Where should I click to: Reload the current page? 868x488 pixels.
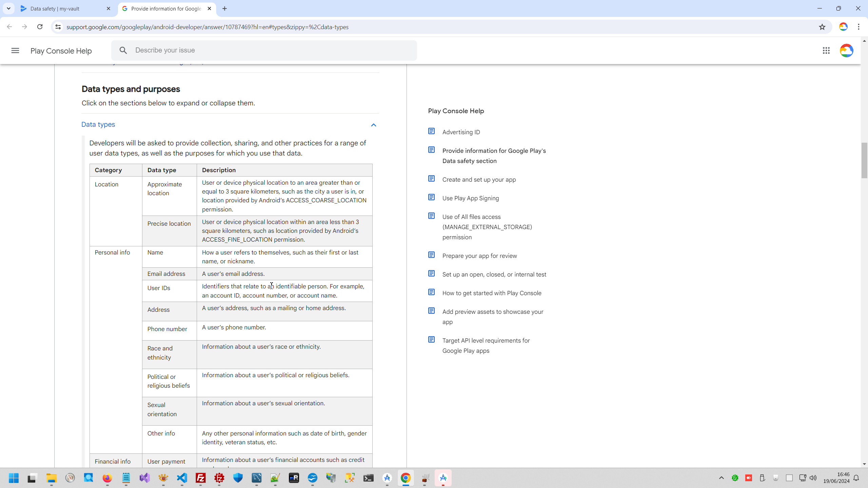pos(40,27)
